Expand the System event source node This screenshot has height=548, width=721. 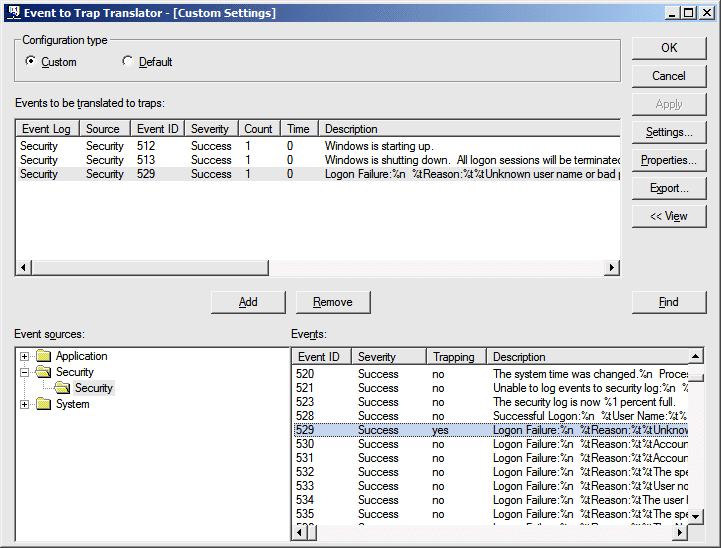pyautogui.click(x=24, y=404)
